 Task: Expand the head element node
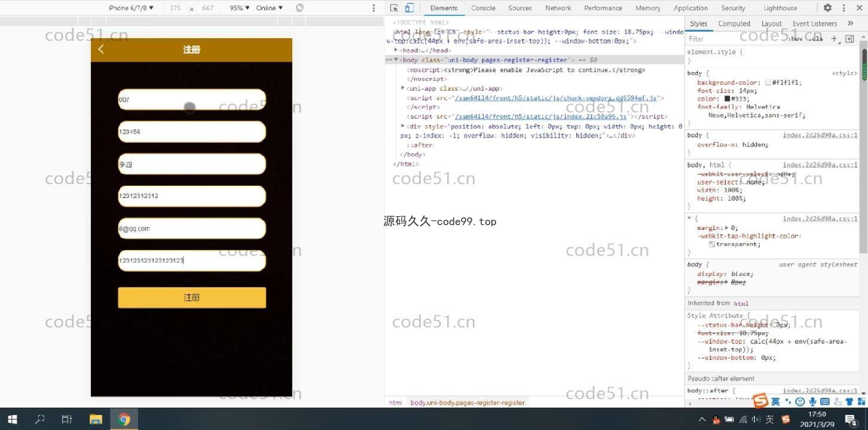pyautogui.click(x=396, y=50)
